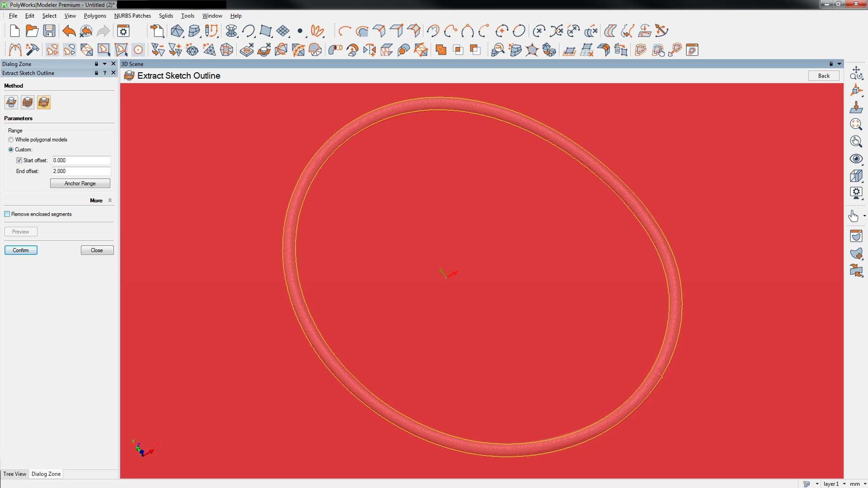
Task: Switch to the Dialog Zone tab
Action: tap(46, 474)
